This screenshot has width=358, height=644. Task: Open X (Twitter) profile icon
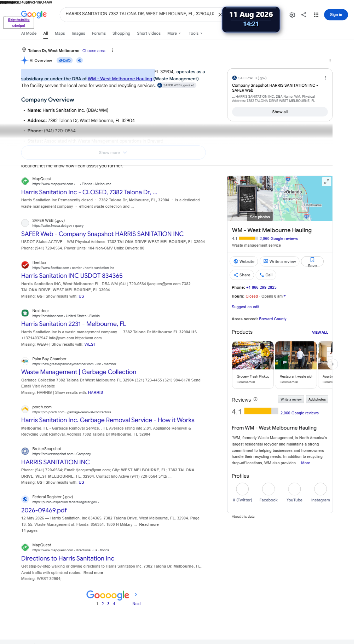click(242, 489)
